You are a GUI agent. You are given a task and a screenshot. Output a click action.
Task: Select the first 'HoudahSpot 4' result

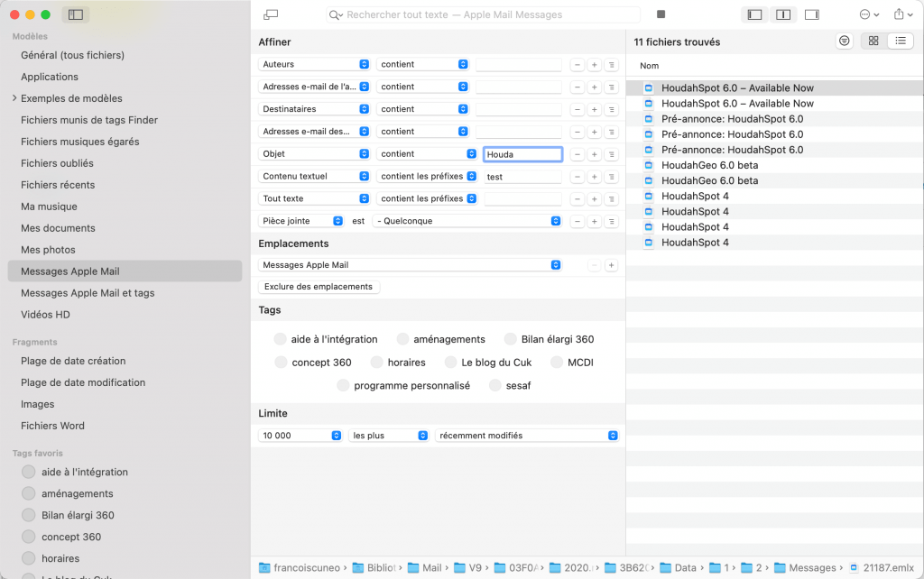coord(775,196)
